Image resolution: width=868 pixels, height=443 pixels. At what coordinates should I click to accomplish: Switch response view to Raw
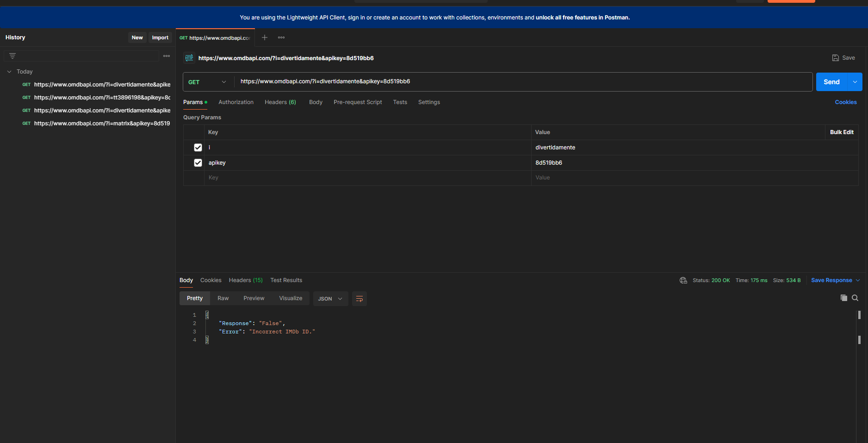(223, 298)
